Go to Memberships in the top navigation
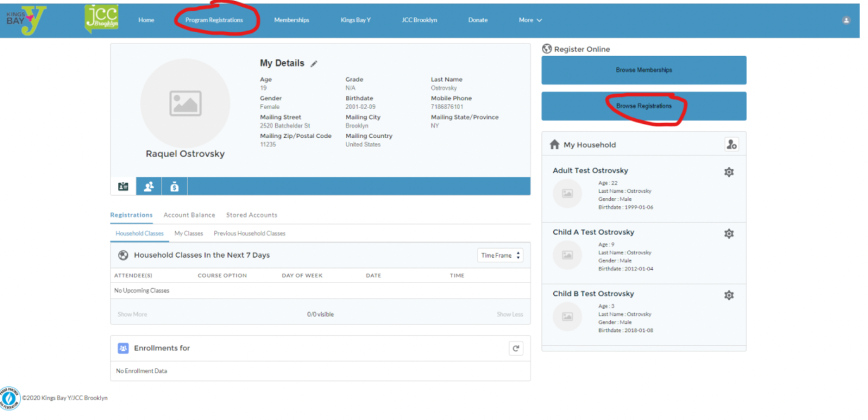Screen dimensions: 868x420 click(x=292, y=20)
